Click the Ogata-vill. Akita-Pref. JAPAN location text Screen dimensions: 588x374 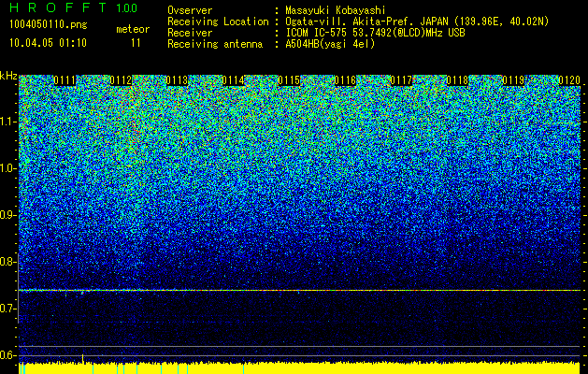[417, 22]
